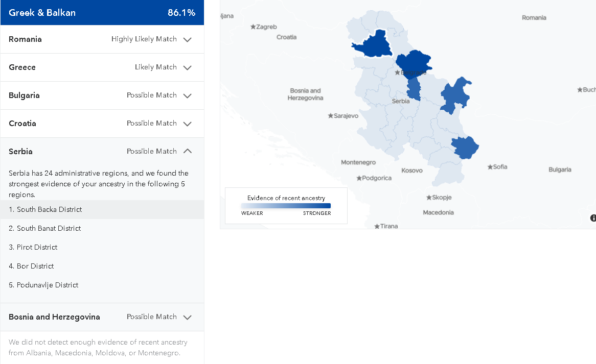Click the Belgrade star marker on map
The image size is (596, 364).
(x=397, y=72)
